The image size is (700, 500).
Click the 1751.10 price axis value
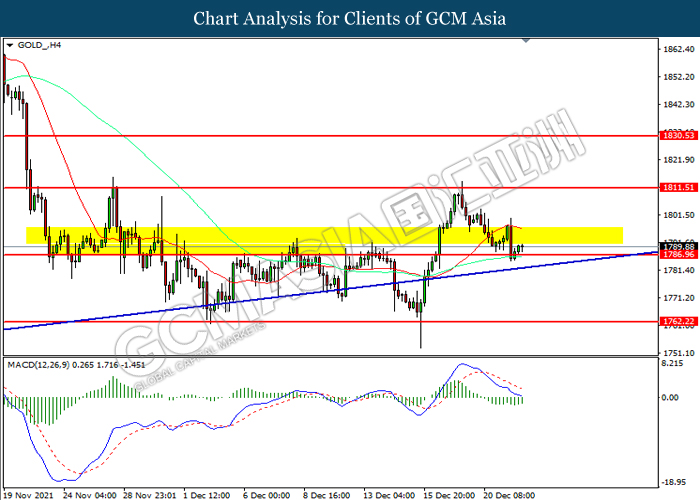pos(679,353)
